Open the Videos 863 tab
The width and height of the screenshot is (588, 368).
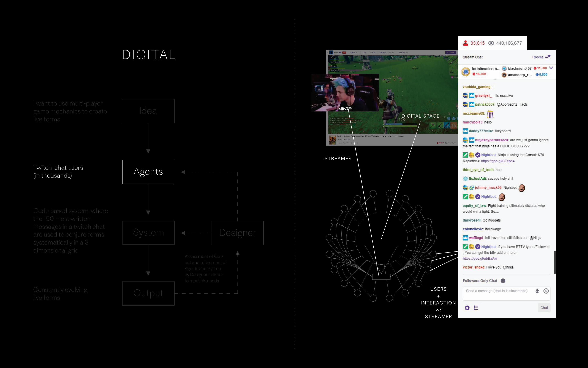pyautogui.click(x=354, y=53)
